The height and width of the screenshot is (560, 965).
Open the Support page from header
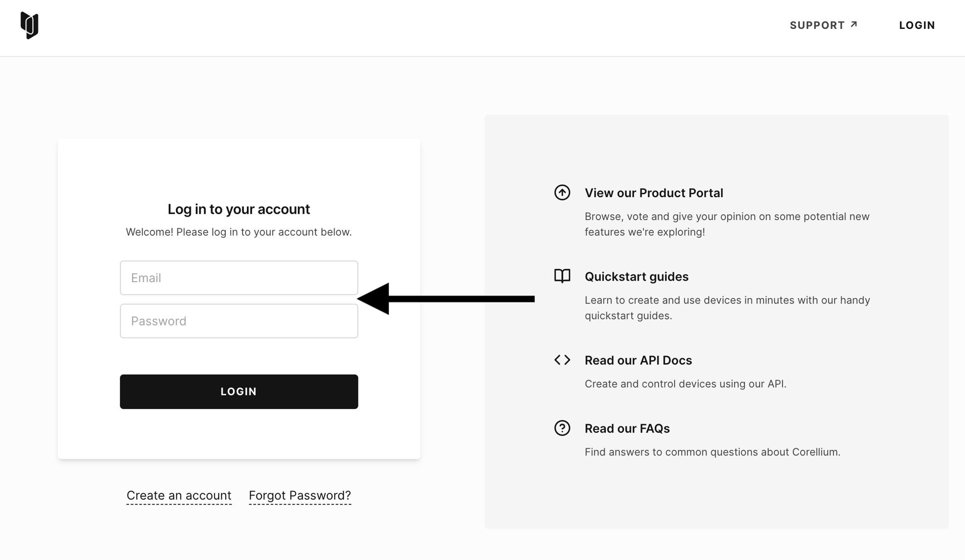click(x=817, y=25)
